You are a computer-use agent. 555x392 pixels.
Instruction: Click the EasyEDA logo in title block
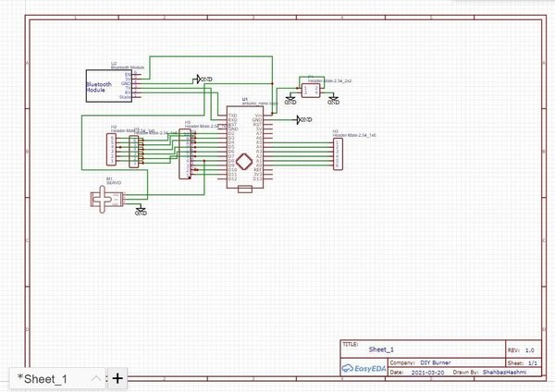[x=364, y=368]
